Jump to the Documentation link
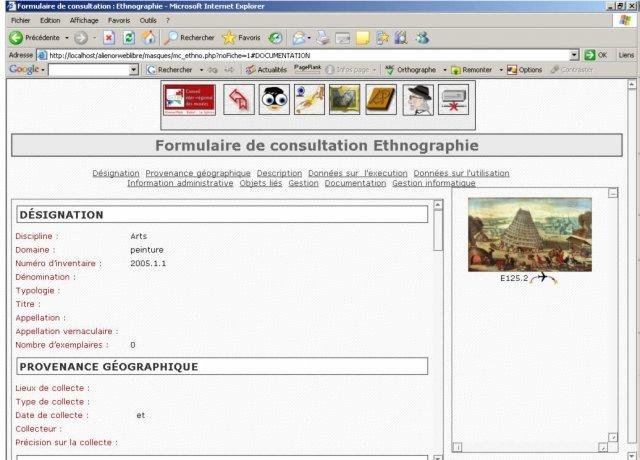 (x=355, y=183)
